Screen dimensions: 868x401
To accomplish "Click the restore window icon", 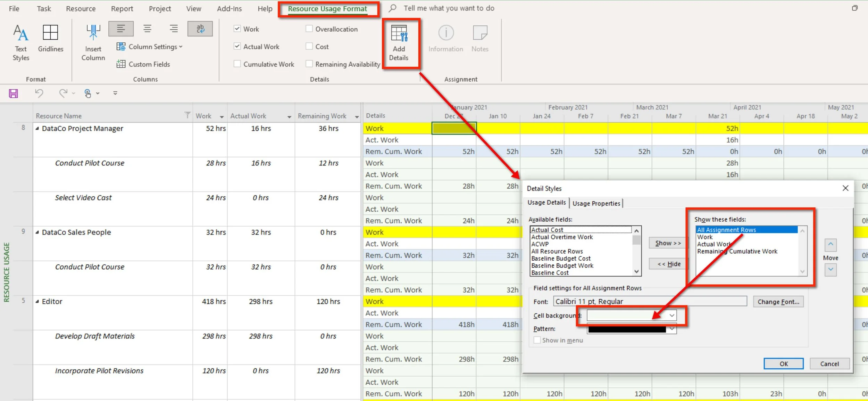I will (855, 8).
